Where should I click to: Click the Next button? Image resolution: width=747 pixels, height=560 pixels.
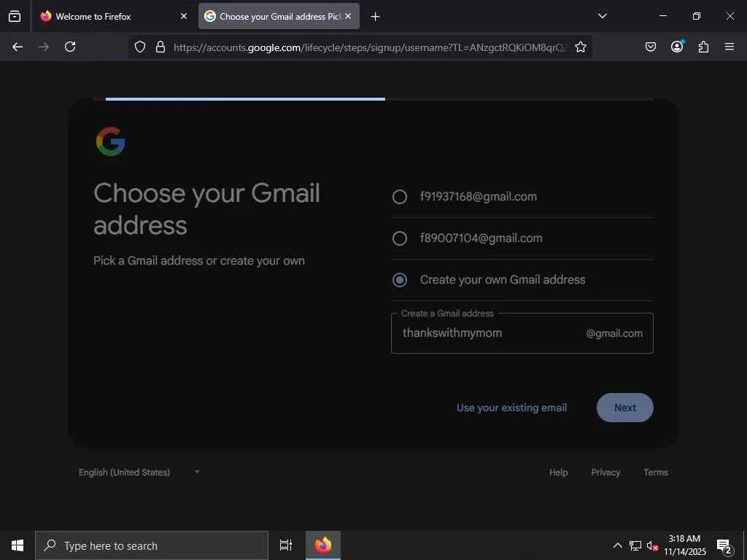pos(625,408)
